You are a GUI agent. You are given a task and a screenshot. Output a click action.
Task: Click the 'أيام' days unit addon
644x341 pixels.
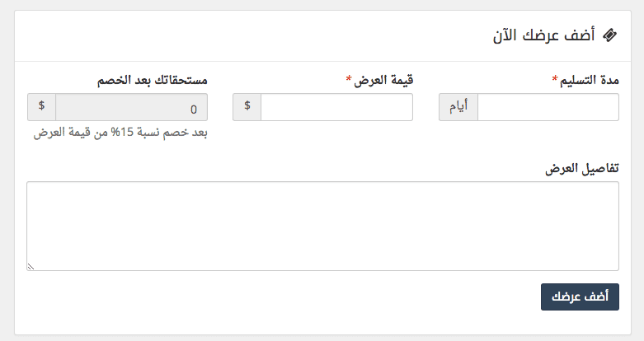pos(458,107)
